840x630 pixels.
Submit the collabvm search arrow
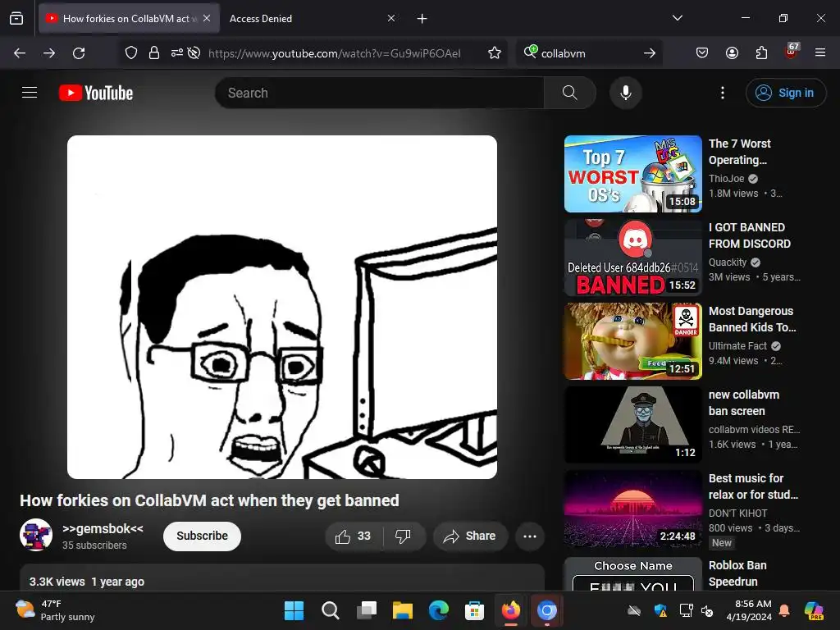650,53
